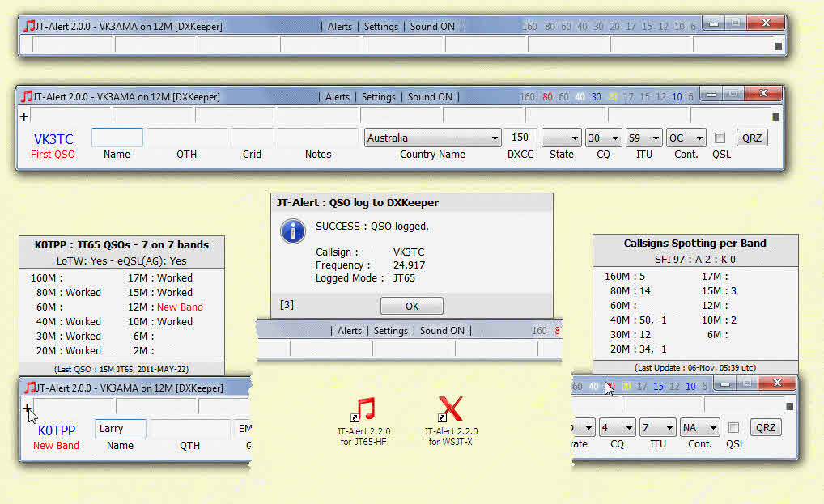824x504 pixels.
Task: Click the music note icon in the K0TPP window title bar
Action: (30, 388)
